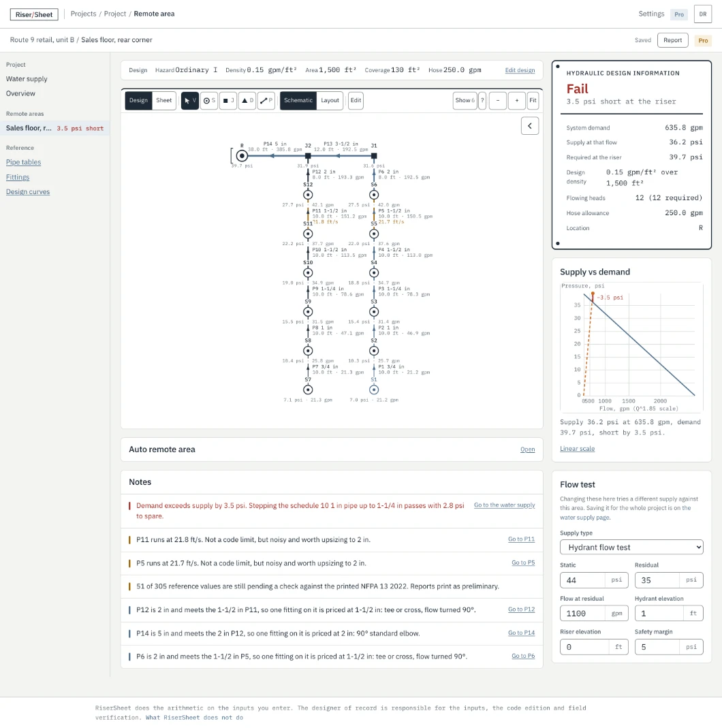Open Water supply in the sidebar
722x728 pixels.
pyautogui.click(x=27, y=79)
